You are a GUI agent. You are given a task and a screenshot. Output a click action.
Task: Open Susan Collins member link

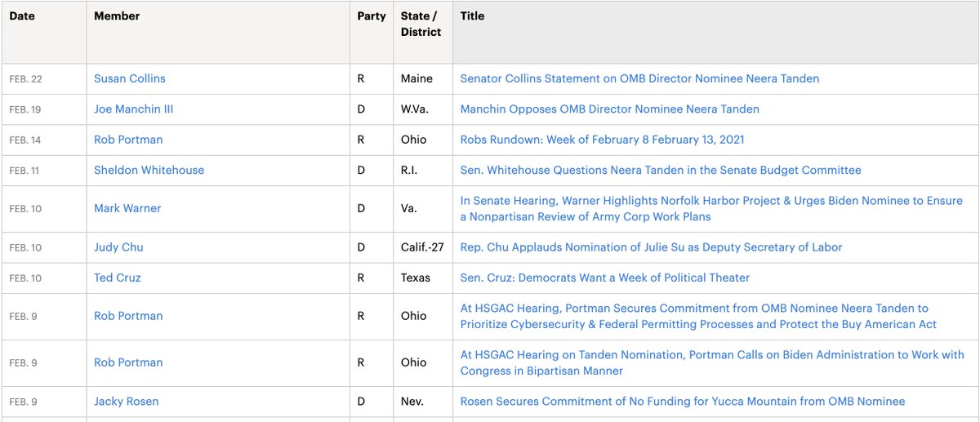(130, 78)
